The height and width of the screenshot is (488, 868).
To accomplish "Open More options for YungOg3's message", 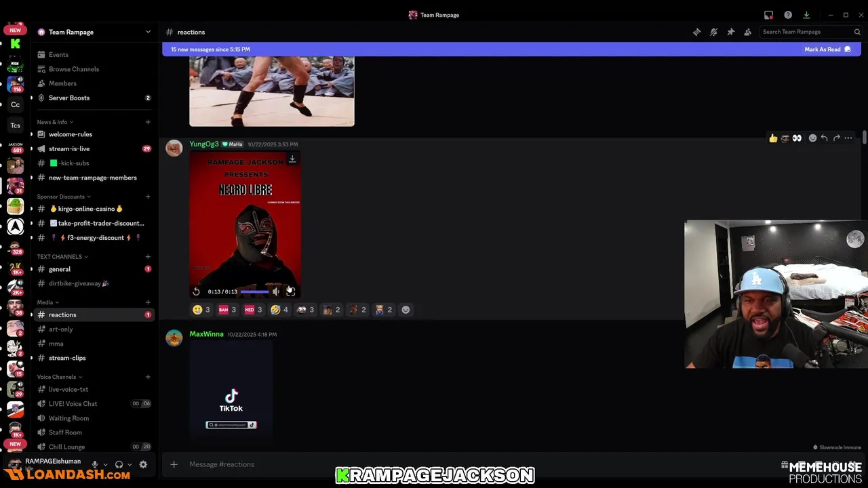I will pos(848,138).
